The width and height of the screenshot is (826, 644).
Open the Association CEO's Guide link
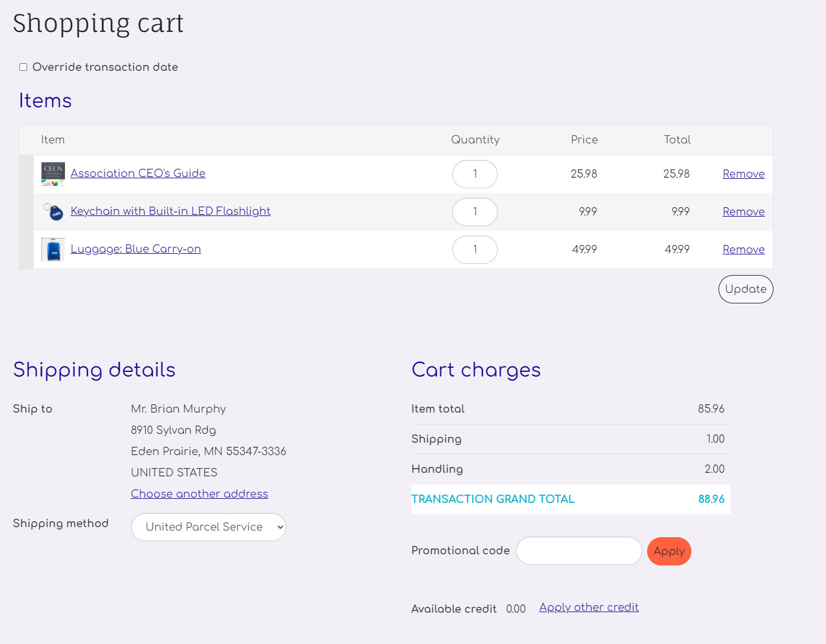pyautogui.click(x=138, y=174)
